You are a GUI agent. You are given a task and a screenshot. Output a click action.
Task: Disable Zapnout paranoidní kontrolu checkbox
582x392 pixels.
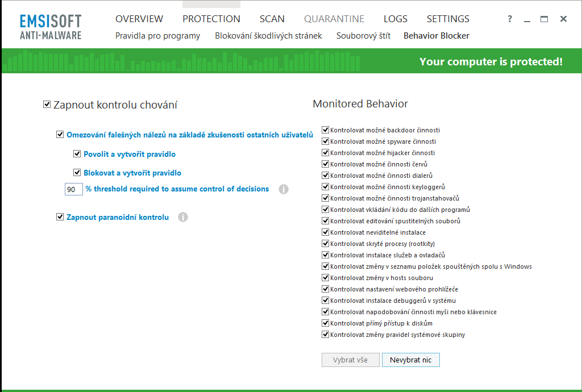60,217
